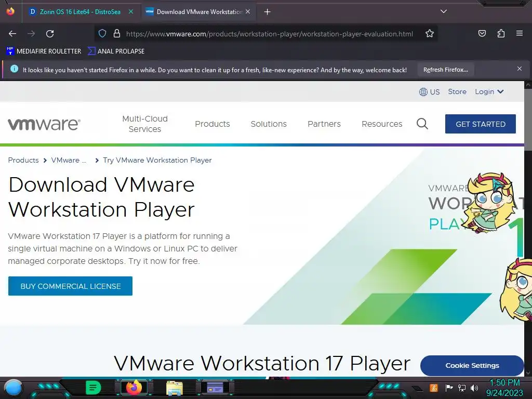Expand the Login dropdown
Screen dimensions: 532x399
pyautogui.click(x=489, y=91)
